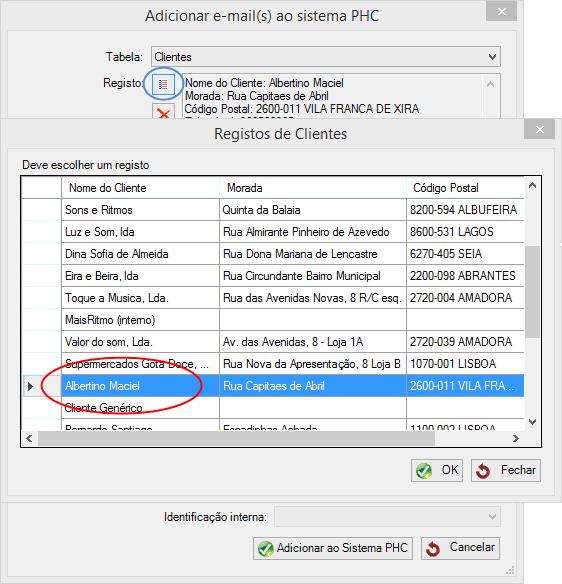Click the horizontal scrollbar right arrow

click(x=516, y=438)
